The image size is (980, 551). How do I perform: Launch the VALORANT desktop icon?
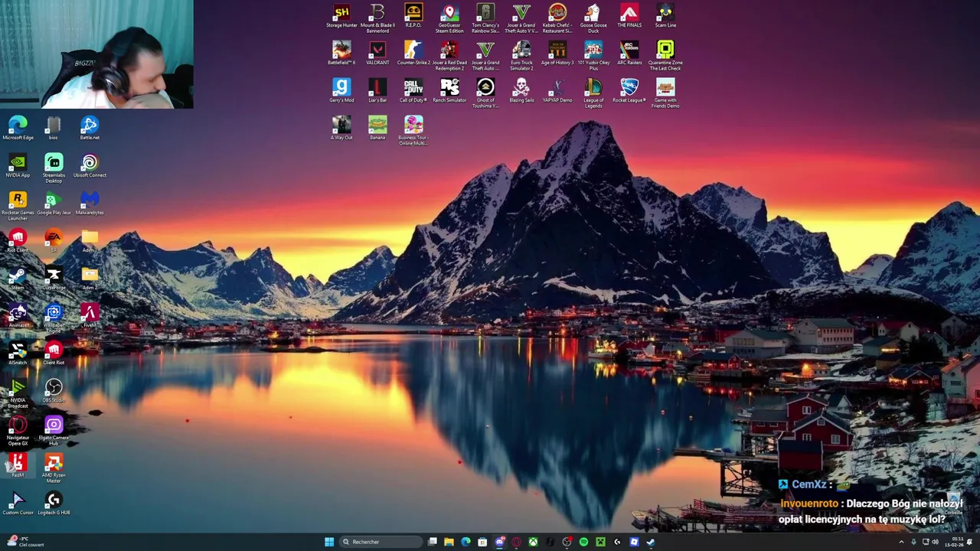click(377, 54)
